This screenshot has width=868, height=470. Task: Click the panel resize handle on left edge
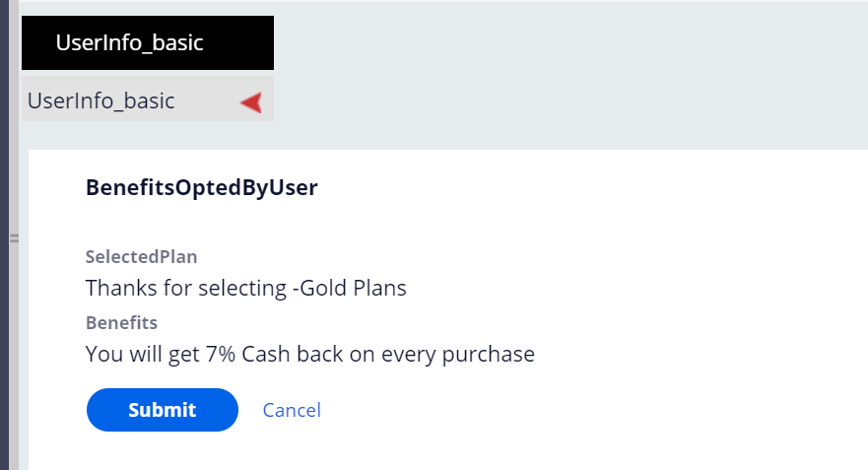pyautogui.click(x=15, y=237)
